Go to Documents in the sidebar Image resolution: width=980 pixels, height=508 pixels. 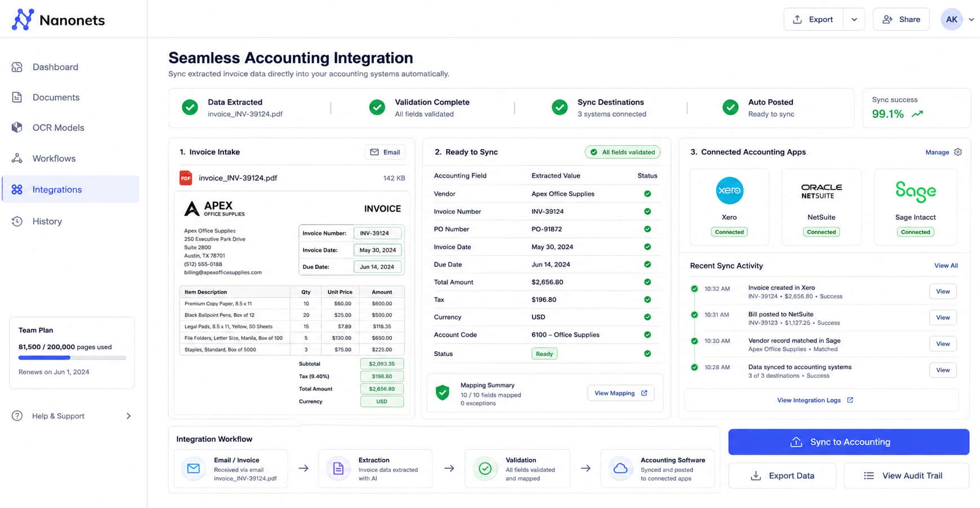pos(71,97)
